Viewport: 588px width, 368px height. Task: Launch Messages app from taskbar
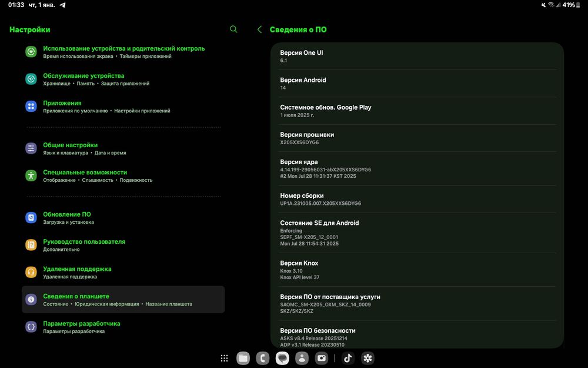(282, 358)
